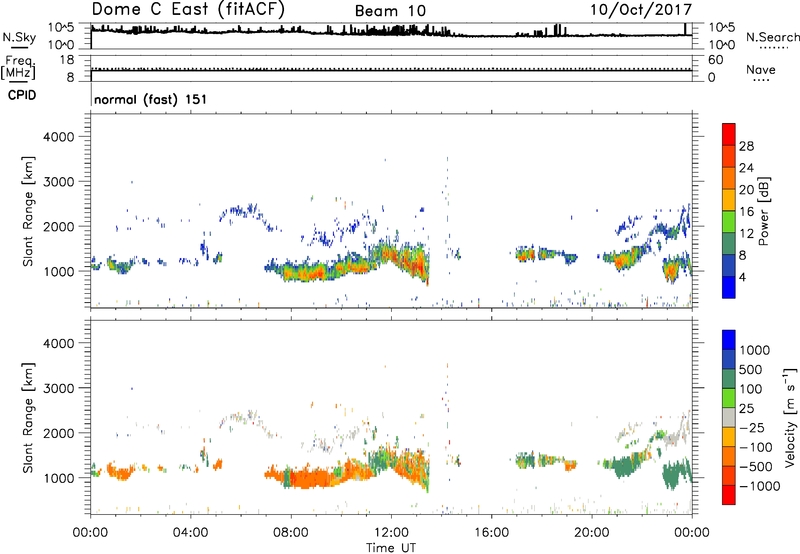Click the 1000 km tick on velocity panel
The image size is (800, 554).
(x=59, y=478)
